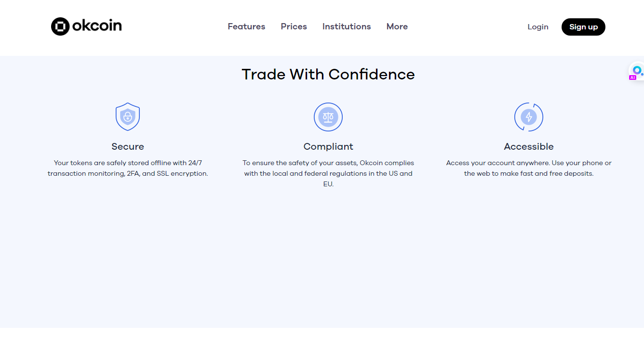Screen dimensions: 644x350
Task: Open the Institutions nav item
Action: click(347, 26)
